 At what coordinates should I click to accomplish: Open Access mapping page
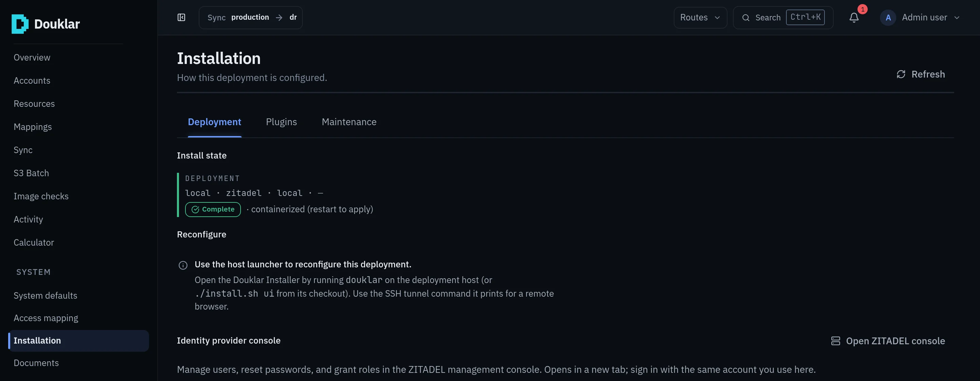46,318
